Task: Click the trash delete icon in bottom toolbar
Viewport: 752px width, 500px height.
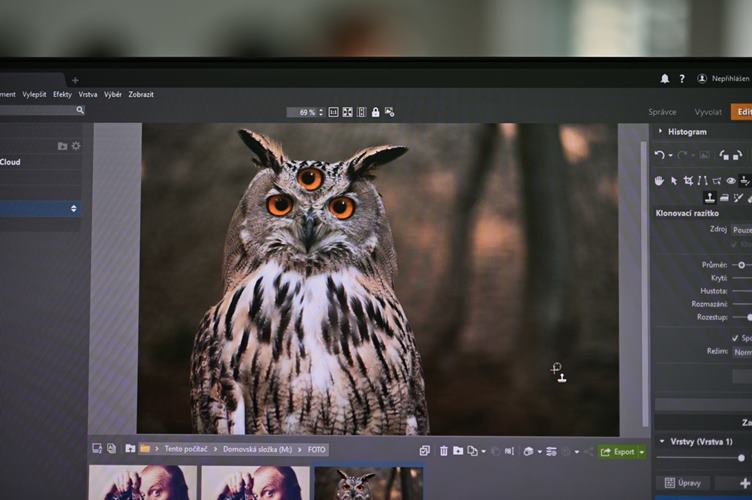Action: [x=444, y=451]
